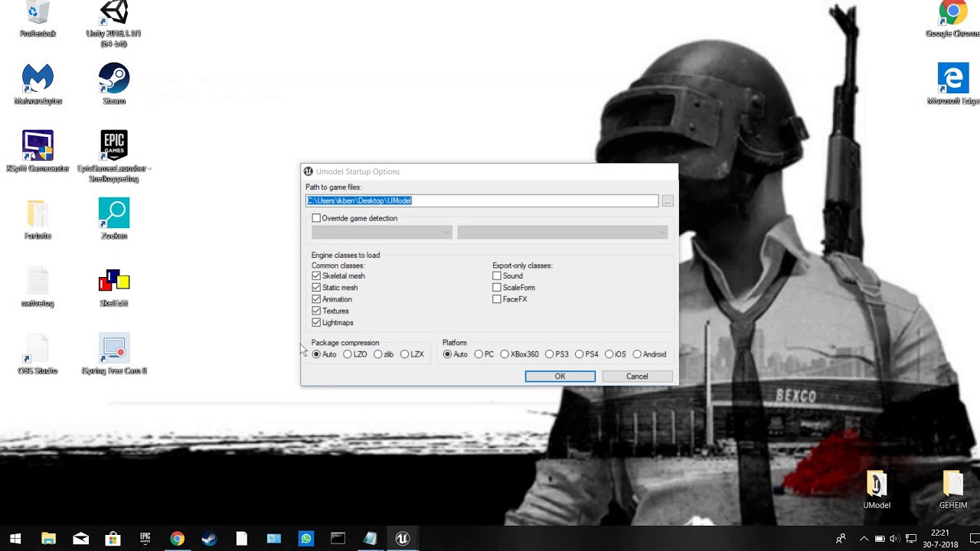Switch to UModel Unreal icon in taskbar
980x551 pixels.
(x=402, y=539)
